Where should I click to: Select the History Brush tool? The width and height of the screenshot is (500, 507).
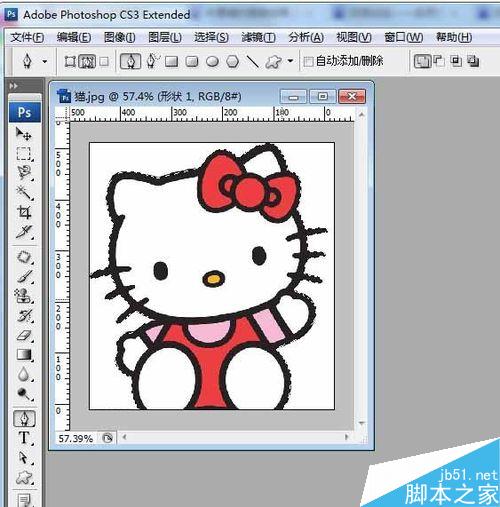(x=24, y=316)
